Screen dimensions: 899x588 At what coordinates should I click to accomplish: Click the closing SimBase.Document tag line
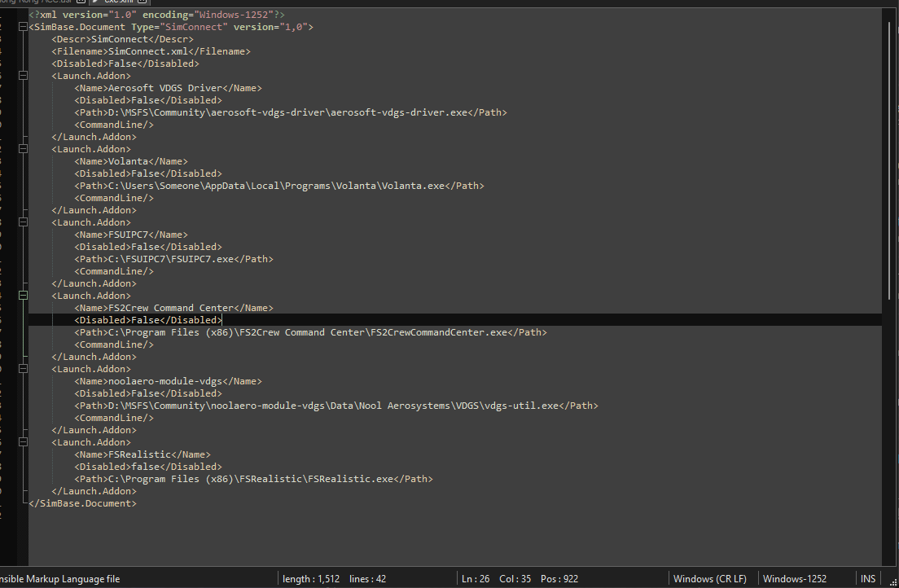82,503
